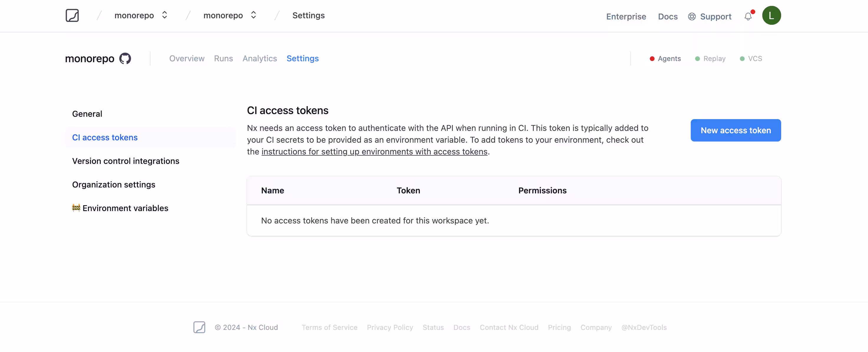Open Pricing footer link
Image resolution: width=868 pixels, height=352 pixels.
559,327
